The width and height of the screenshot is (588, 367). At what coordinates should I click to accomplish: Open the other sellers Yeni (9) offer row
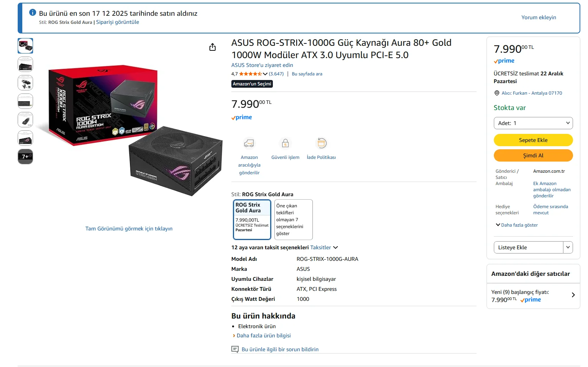click(533, 295)
